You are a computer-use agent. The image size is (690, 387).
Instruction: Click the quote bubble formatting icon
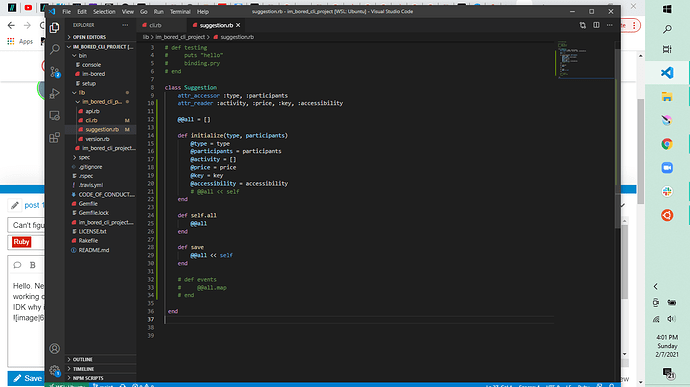(17, 265)
